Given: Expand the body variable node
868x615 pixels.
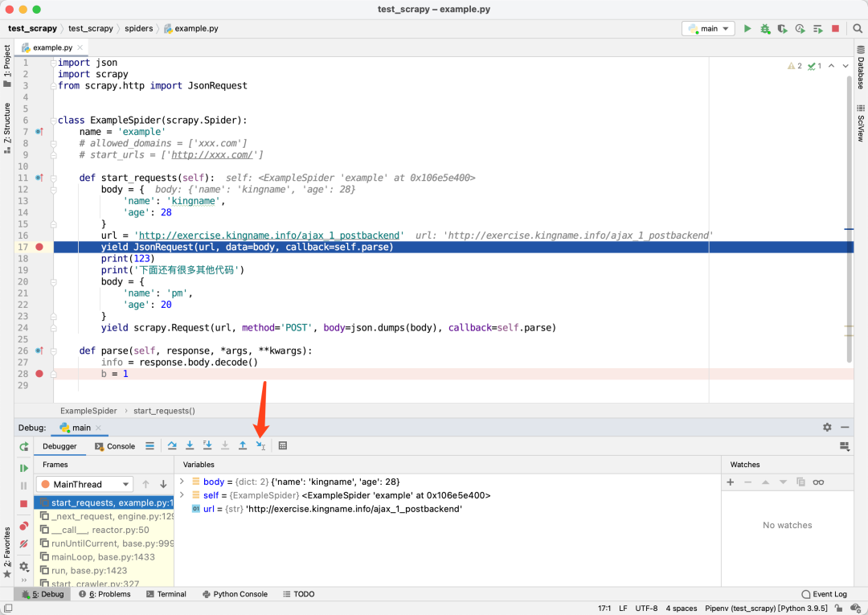Looking at the screenshot, I should pos(182,482).
